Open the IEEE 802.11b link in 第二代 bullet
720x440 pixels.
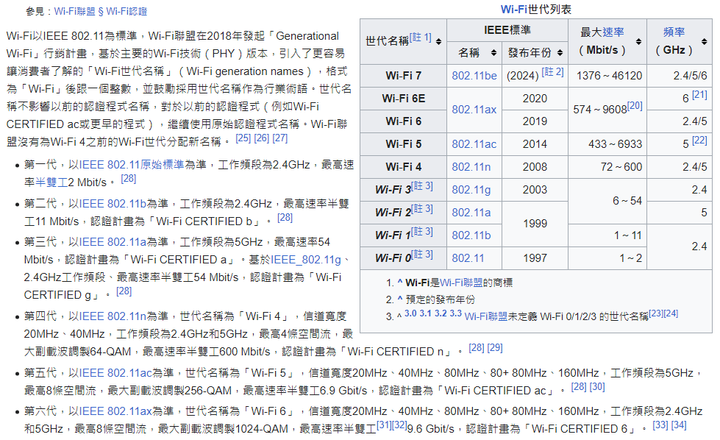(x=112, y=203)
